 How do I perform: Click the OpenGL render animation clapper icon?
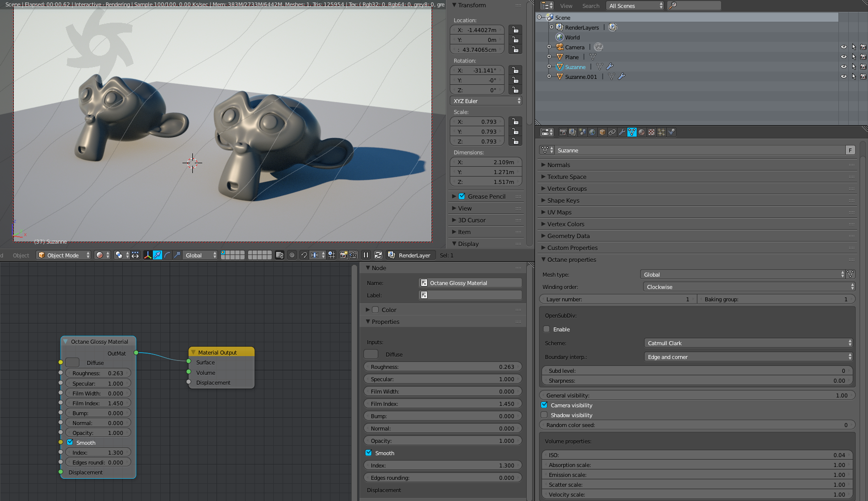pos(353,255)
